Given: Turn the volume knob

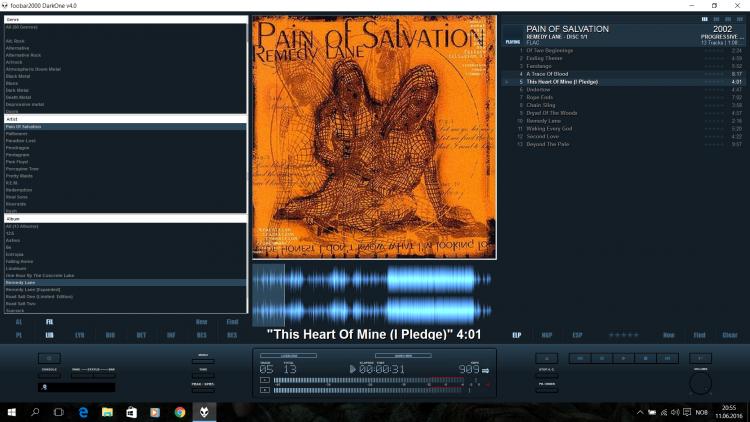Looking at the screenshot, I should pyautogui.click(x=700, y=384).
